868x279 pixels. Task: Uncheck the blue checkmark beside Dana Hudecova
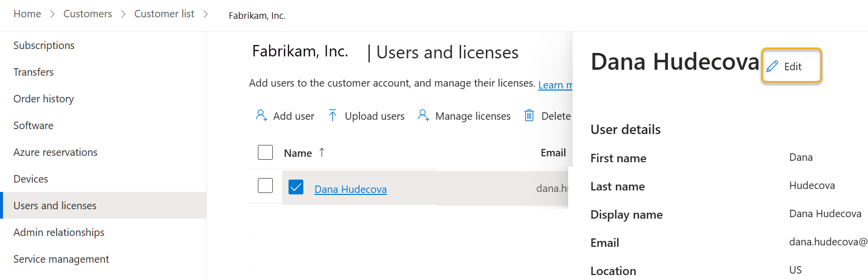(296, 187)
